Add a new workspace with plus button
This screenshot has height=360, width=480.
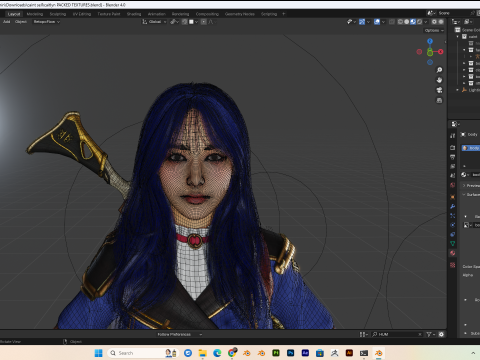click(284, 14)
